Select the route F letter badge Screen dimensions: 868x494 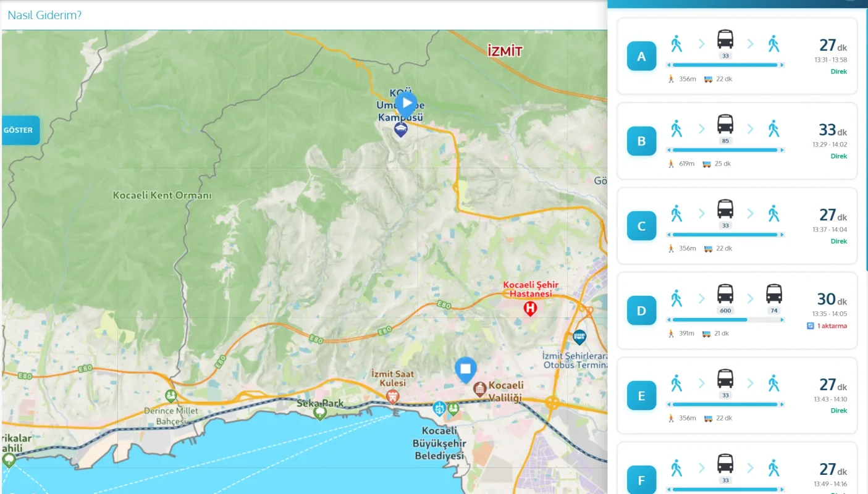641,480
